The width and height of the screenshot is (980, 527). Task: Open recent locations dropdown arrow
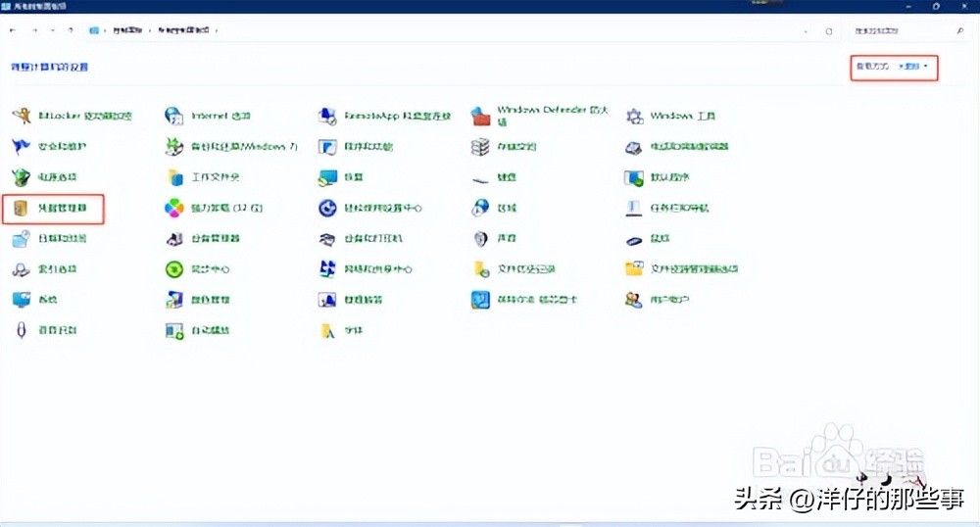coord(53,30)
